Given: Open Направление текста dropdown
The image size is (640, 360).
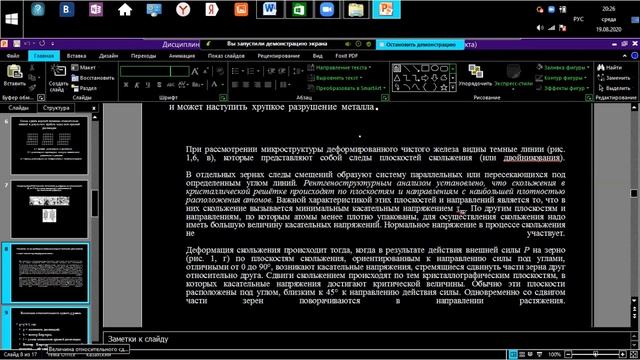Looking at the screenshot, I should coord(340,67).
